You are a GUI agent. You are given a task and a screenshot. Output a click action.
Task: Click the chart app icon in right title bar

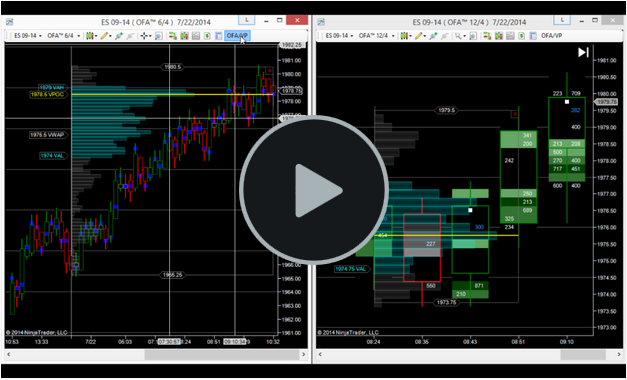pyautogui.click(x=321, y=22)
